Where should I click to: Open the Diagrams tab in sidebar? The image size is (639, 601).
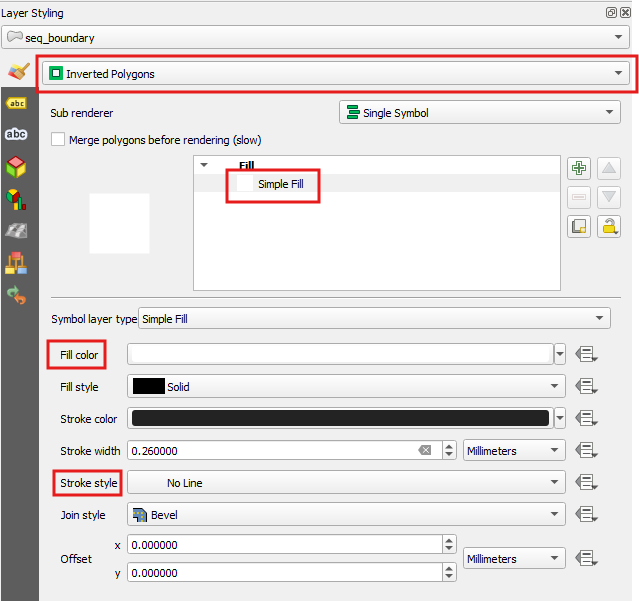pos(16,199)
